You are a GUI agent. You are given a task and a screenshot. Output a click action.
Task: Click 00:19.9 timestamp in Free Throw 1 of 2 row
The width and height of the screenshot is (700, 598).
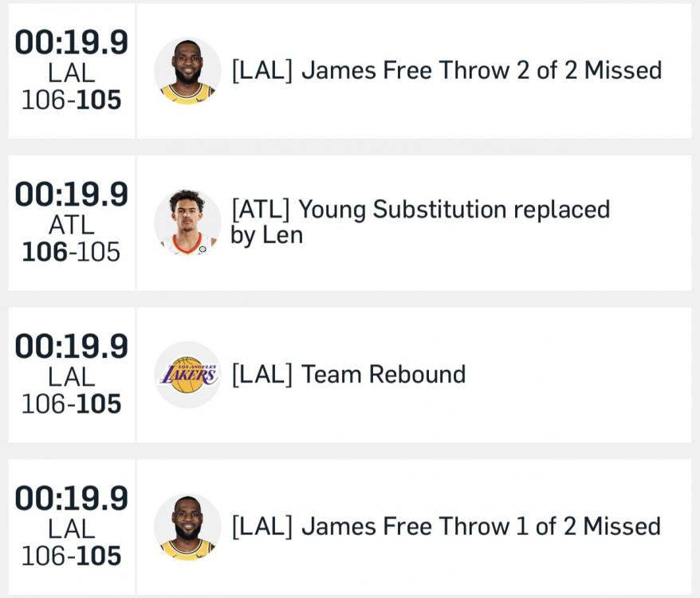click(x=71, y=499)
